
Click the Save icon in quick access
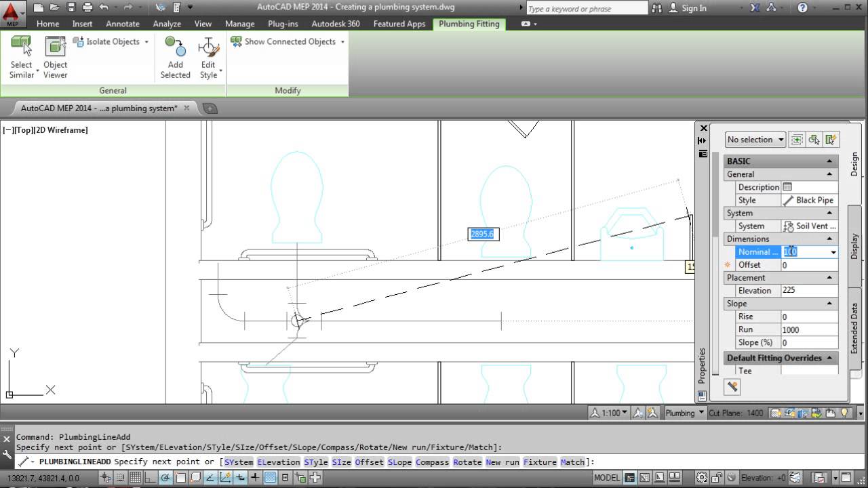(x=71, y=7)
